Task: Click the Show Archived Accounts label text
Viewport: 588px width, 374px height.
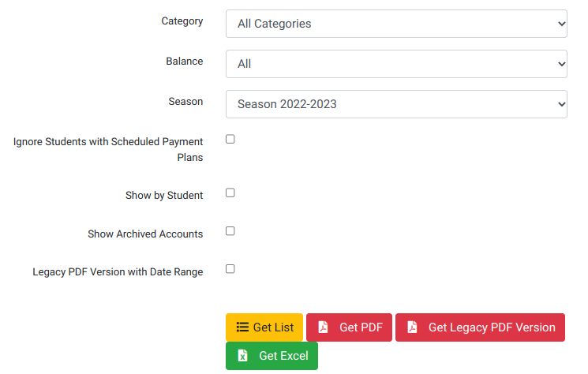Action: coord(145,234)
